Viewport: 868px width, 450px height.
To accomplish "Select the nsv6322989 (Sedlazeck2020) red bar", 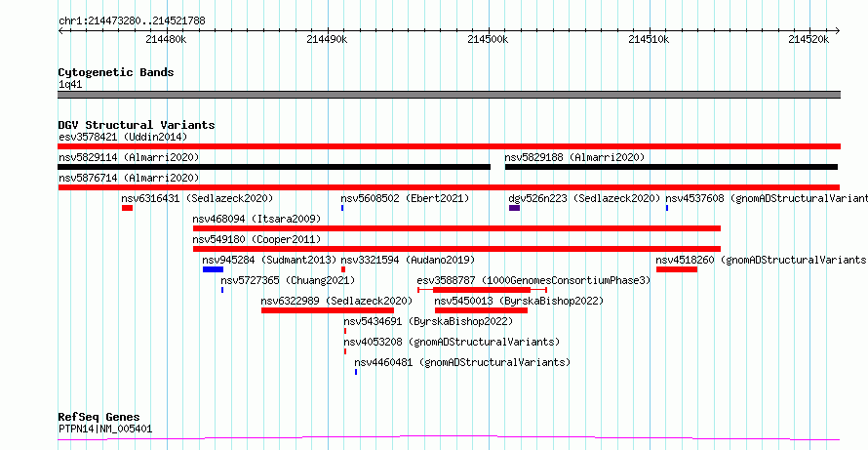I will tap(328, 310).
